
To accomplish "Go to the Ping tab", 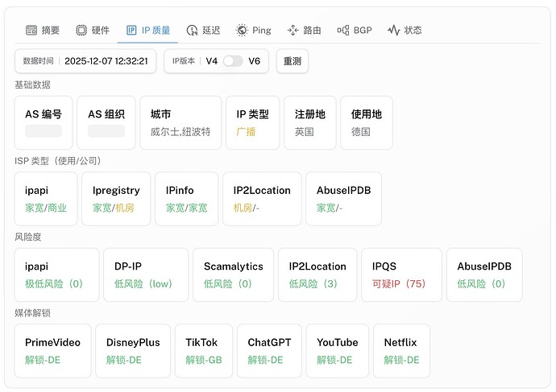I will coord(254,30).
